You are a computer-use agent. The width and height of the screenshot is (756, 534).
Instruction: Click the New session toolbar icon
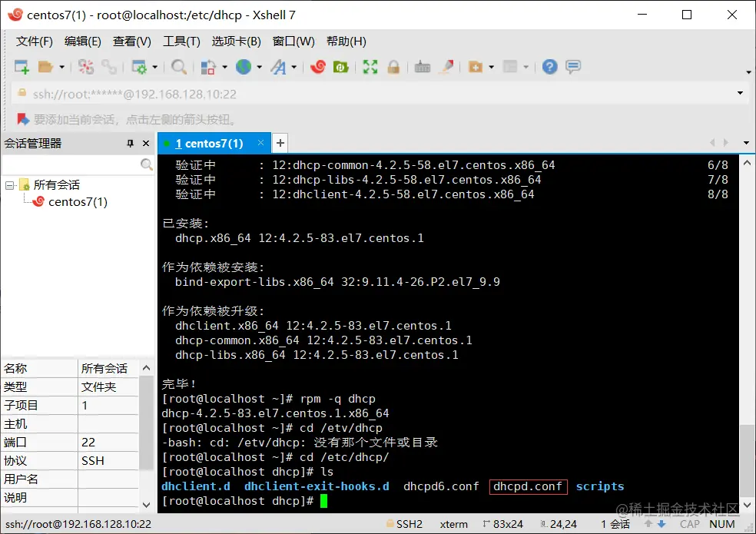(x=22, y=67)
